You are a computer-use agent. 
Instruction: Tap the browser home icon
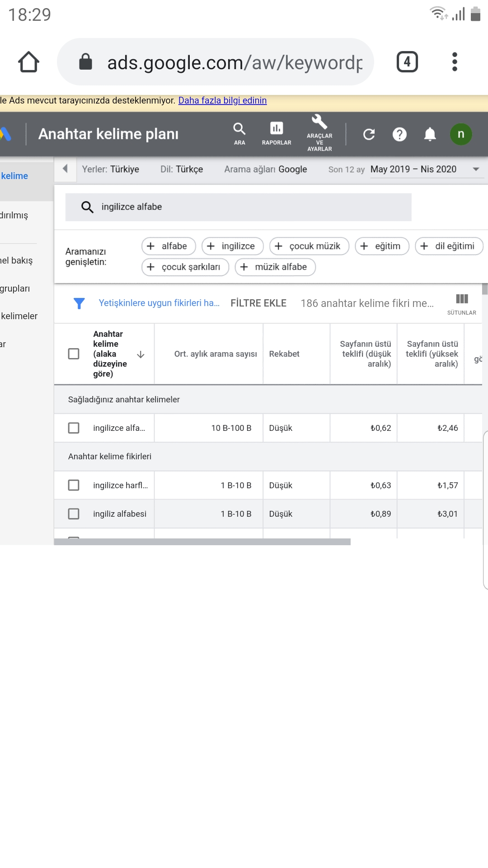point(28,62)
